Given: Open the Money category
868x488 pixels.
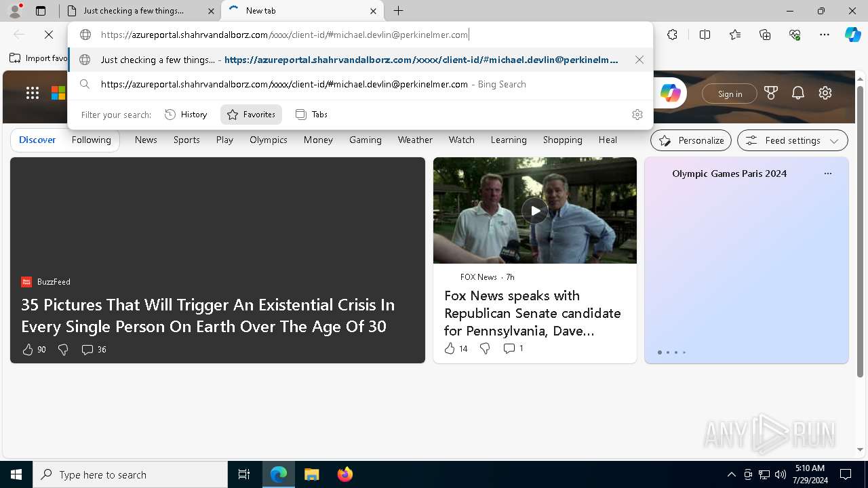Looking at the screenshot, I should coord(318,140).
